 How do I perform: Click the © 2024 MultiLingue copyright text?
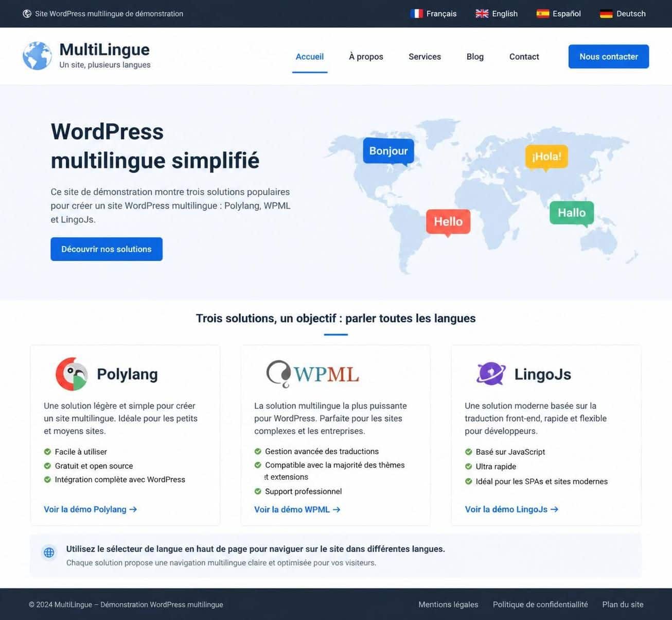pyautogui.click(x=126, y=605)
